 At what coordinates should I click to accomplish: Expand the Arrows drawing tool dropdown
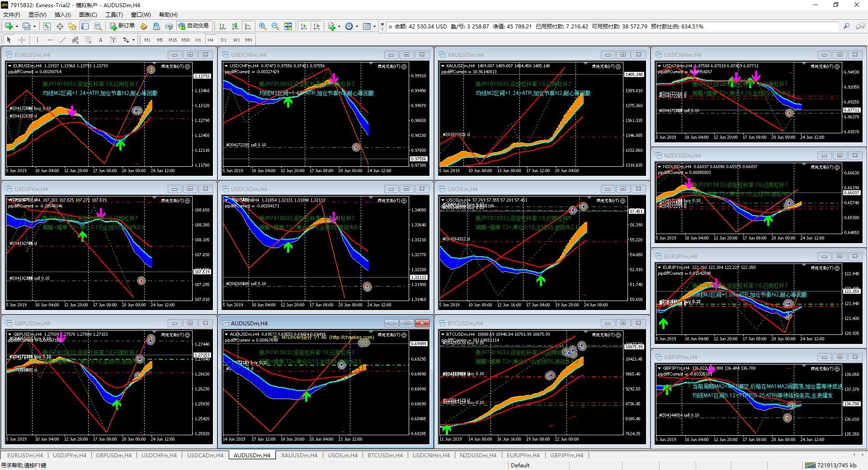click(133, 40)
